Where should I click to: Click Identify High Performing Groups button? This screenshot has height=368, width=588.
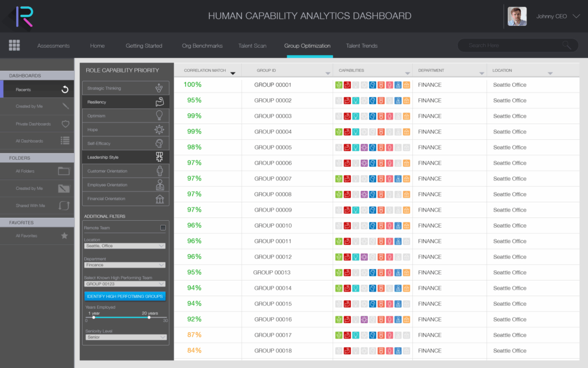[x=125, y=296]
